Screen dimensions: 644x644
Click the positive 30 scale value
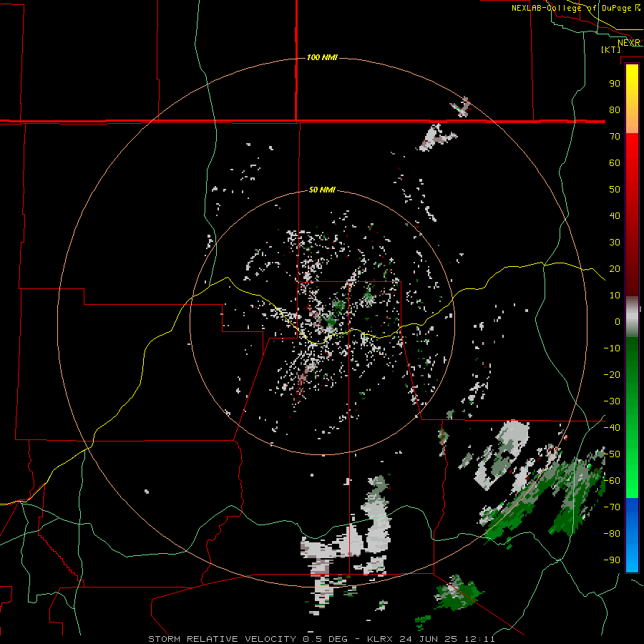615,243
